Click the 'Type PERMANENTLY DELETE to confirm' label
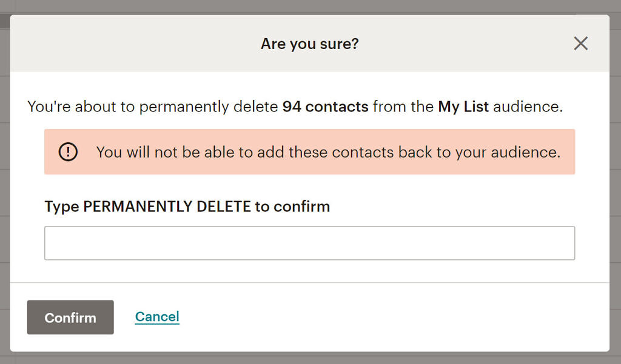Screen dimensions: 621x364 click(x=187, y=207)
